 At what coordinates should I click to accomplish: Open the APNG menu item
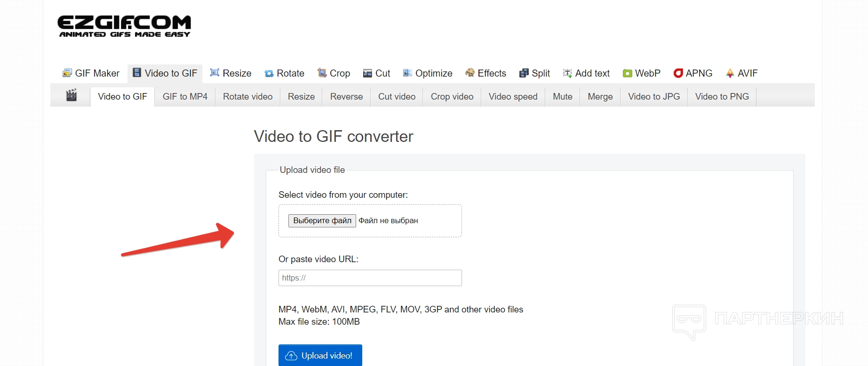(x=693, y=73)
